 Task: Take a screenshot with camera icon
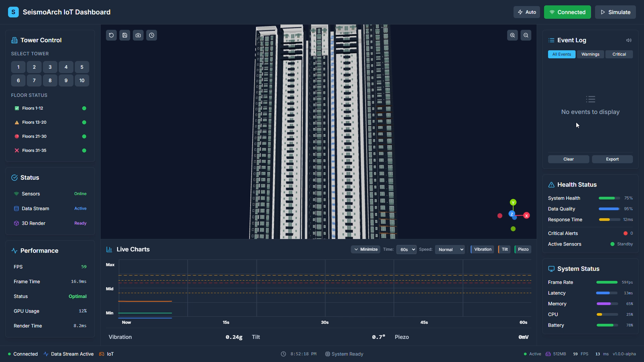click(138, 35)
